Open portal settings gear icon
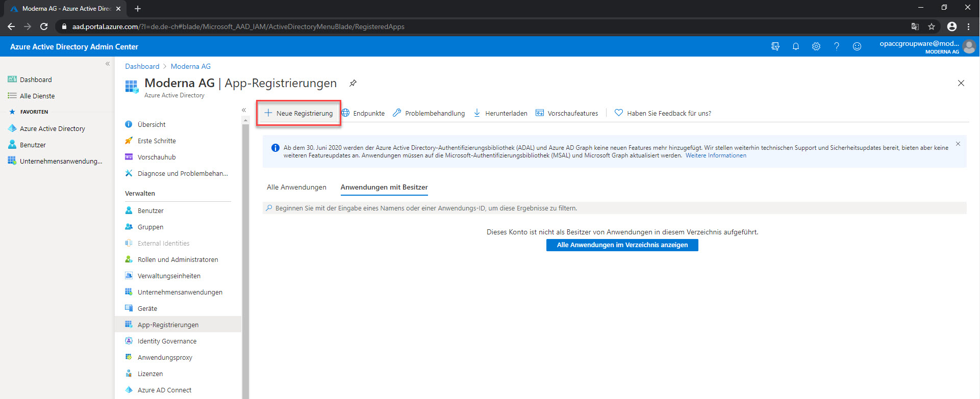Viewport: 980px width, 399px height. (x=816, y=46)
